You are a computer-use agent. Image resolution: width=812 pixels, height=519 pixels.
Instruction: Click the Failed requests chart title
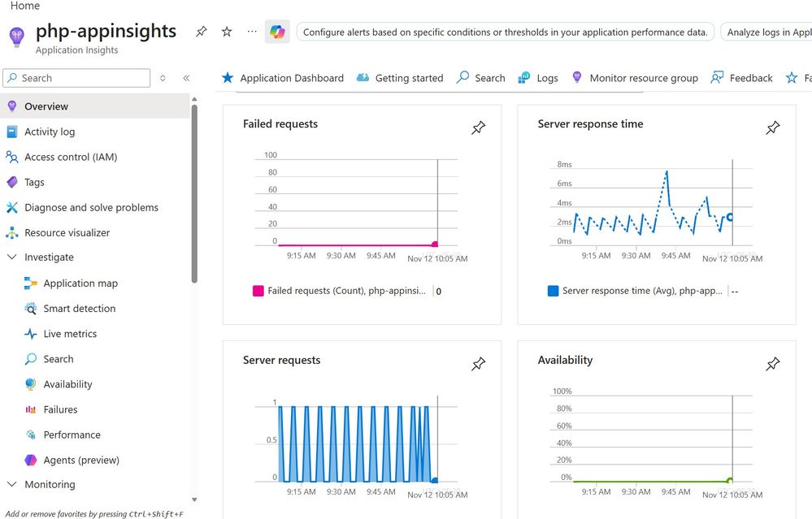[280, 123]
